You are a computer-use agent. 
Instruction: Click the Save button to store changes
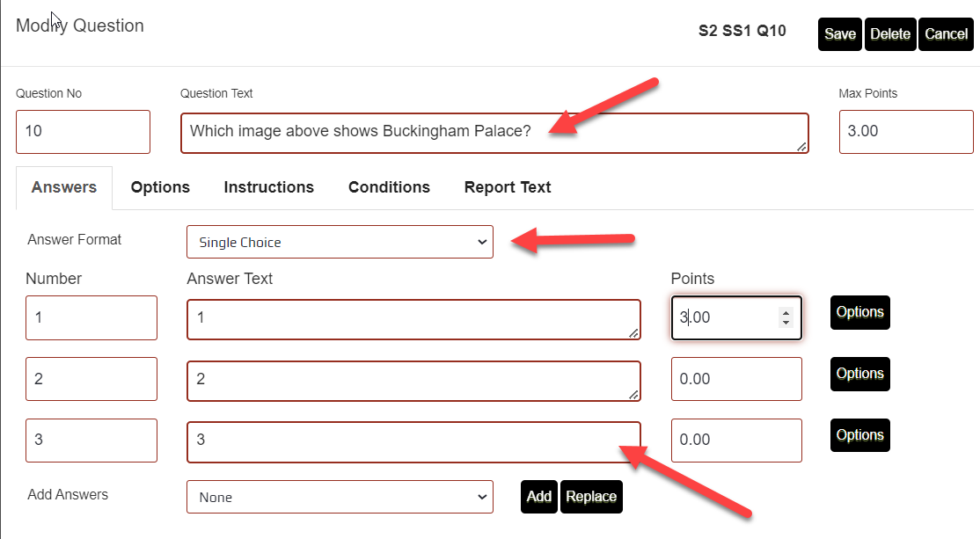[839, 33]
